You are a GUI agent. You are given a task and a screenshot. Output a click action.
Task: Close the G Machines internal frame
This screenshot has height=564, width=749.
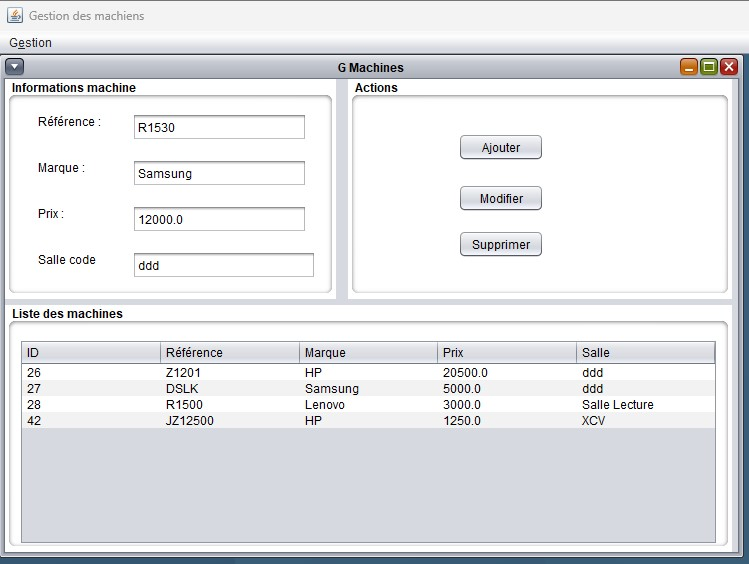(x=729, y=67)
